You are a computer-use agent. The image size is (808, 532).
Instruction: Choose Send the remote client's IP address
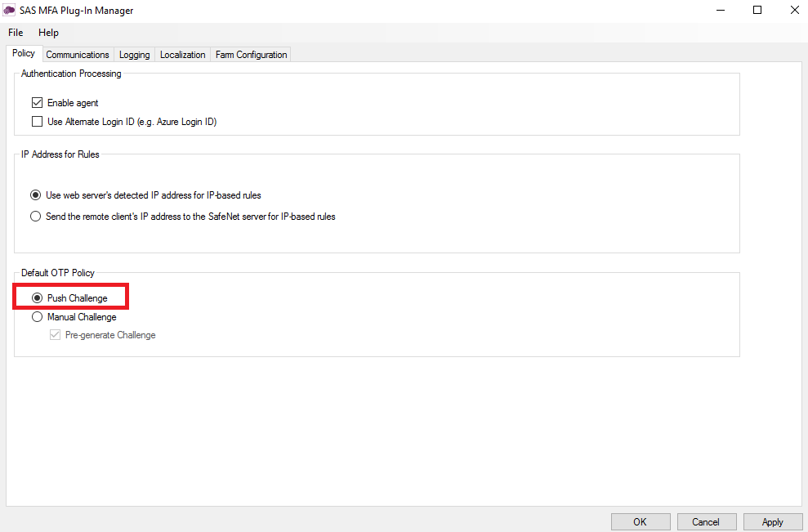[36, 217]
